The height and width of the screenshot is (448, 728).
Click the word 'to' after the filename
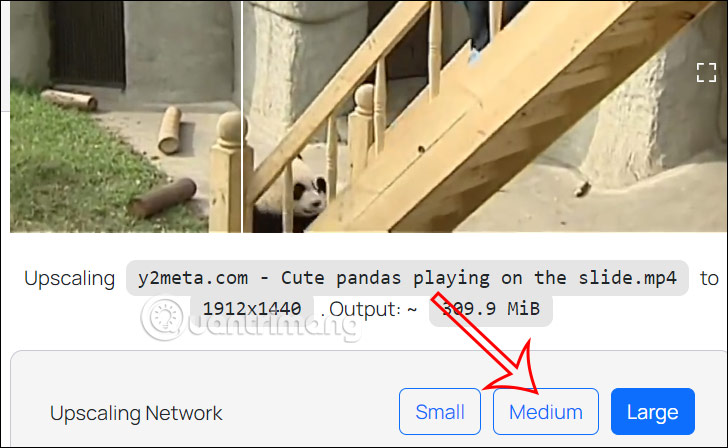pos(709,279)
